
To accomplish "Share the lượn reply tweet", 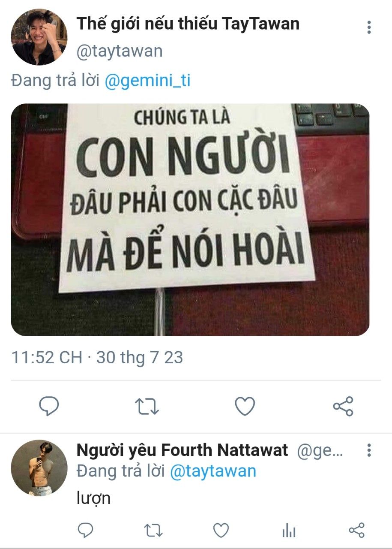I will click(x=356, y=531).
